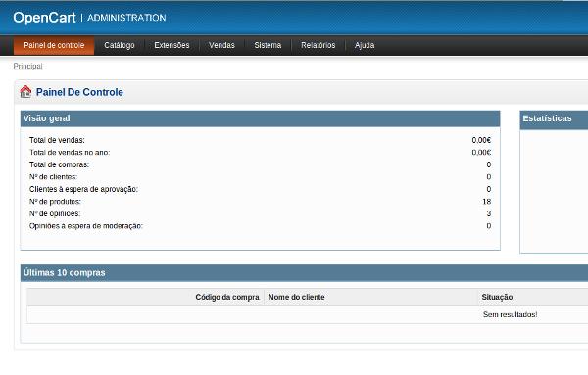
Task: Click the Código da compra column header
Action: click(227, 297)
